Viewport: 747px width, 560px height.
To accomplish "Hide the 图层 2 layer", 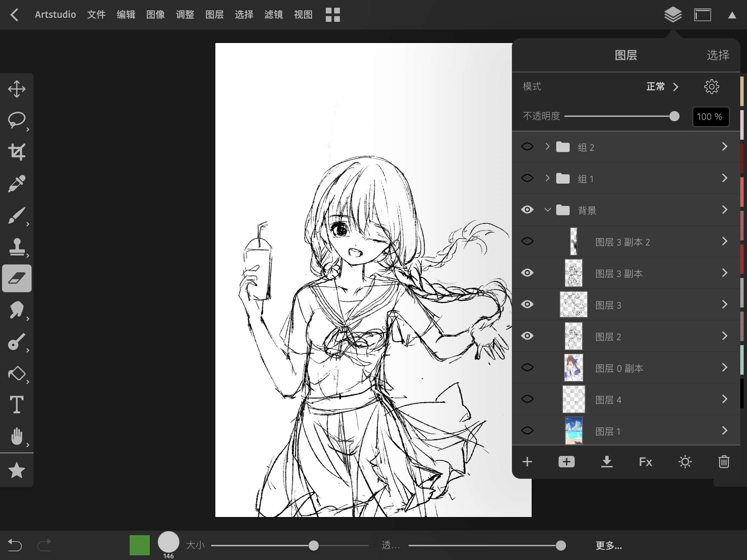I will [x=527, y=336].
